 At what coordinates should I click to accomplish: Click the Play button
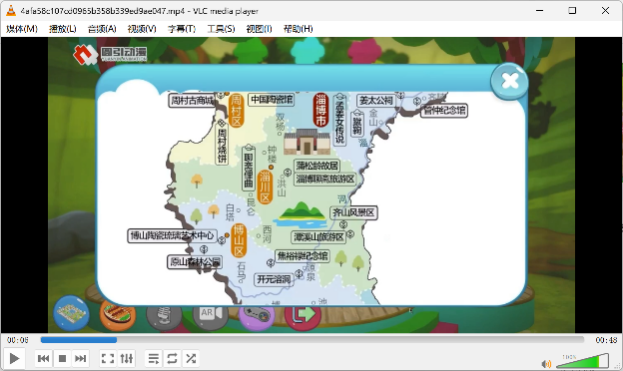coord(14,358)
